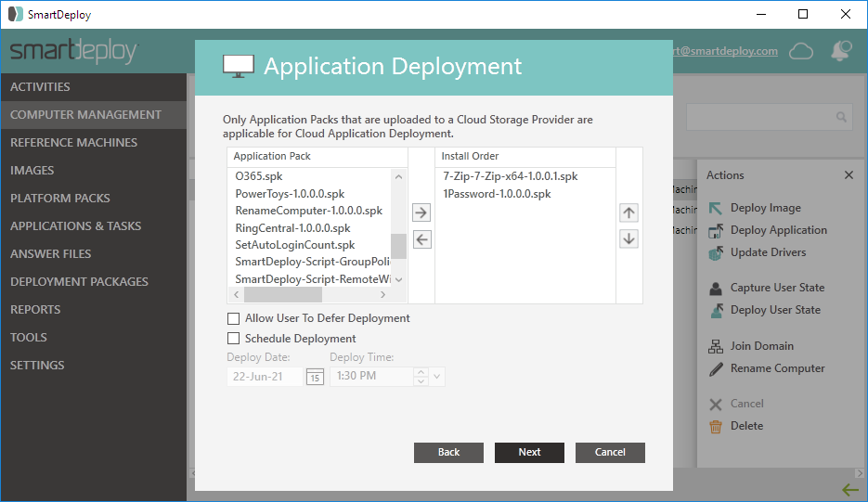Click the Capture User State icon

coord(715,289)
